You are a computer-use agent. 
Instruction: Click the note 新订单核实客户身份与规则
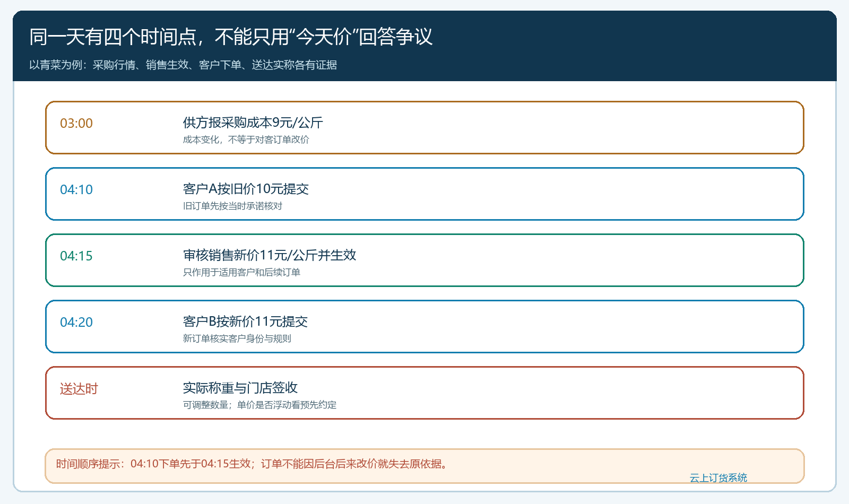pos(237,338)
